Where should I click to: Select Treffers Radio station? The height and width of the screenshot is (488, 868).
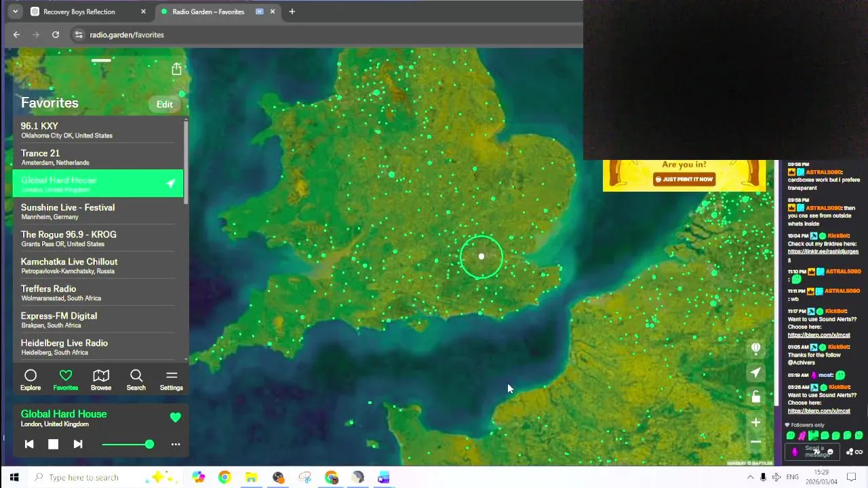[x=98, y=293]
